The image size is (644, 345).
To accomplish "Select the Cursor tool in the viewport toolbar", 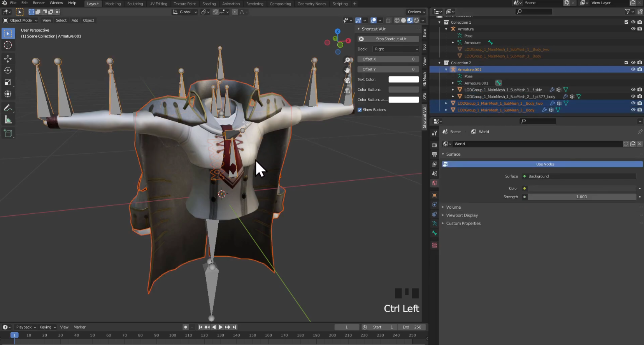I will click(x=8, y=45).
